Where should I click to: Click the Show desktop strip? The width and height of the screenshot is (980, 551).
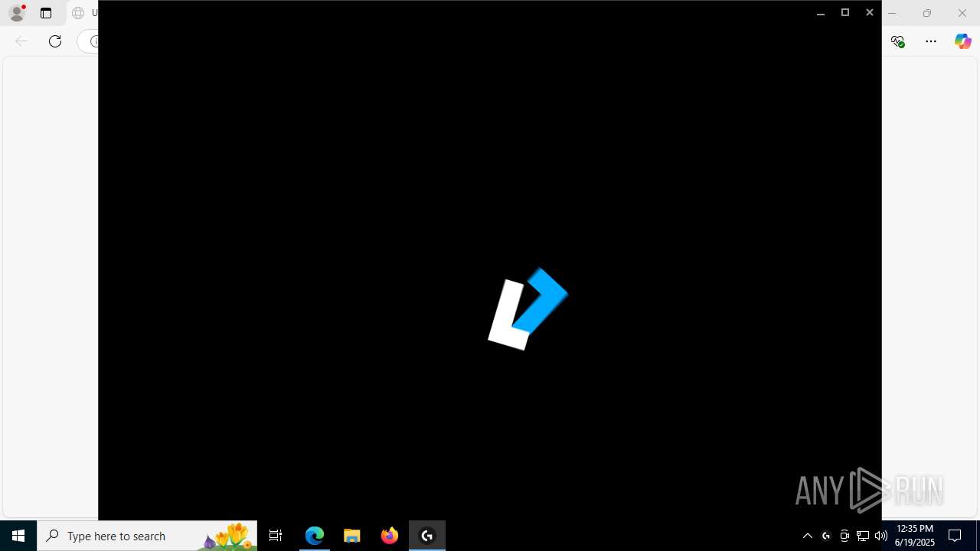click(978, 536)
